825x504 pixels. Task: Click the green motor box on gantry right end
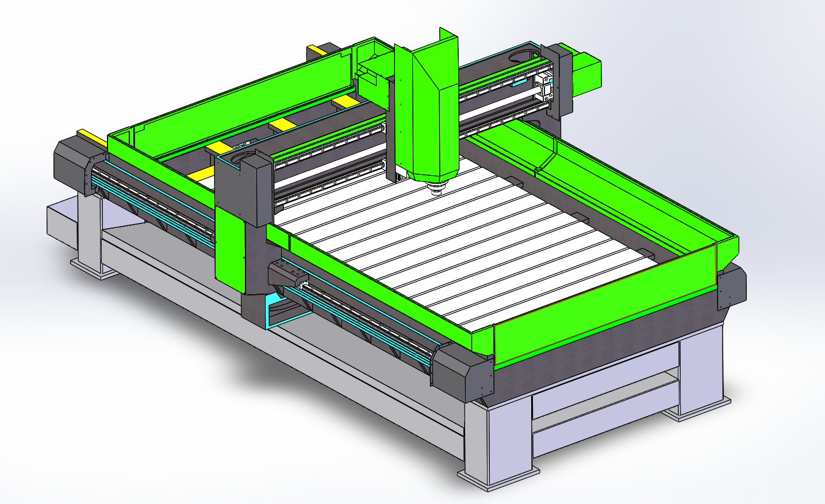[x=588, y=73]
